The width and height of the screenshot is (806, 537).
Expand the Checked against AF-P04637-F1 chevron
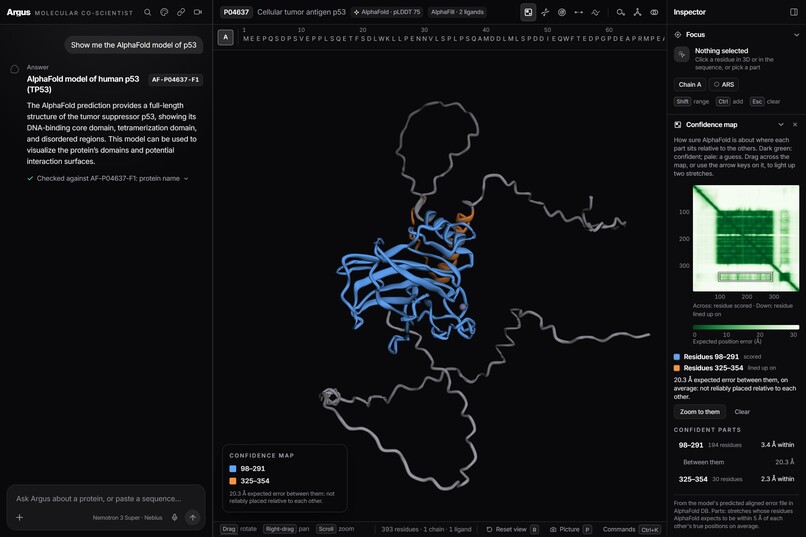click(186, 179)
